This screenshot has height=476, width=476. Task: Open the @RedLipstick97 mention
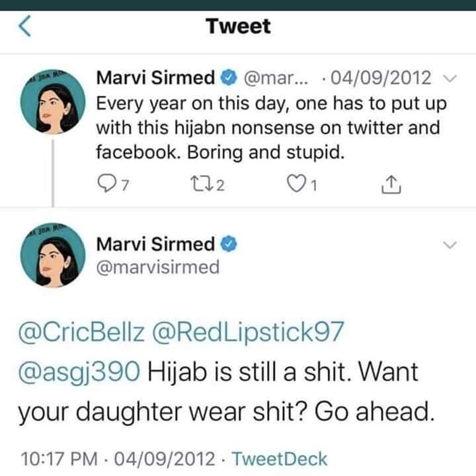point(249,333)
